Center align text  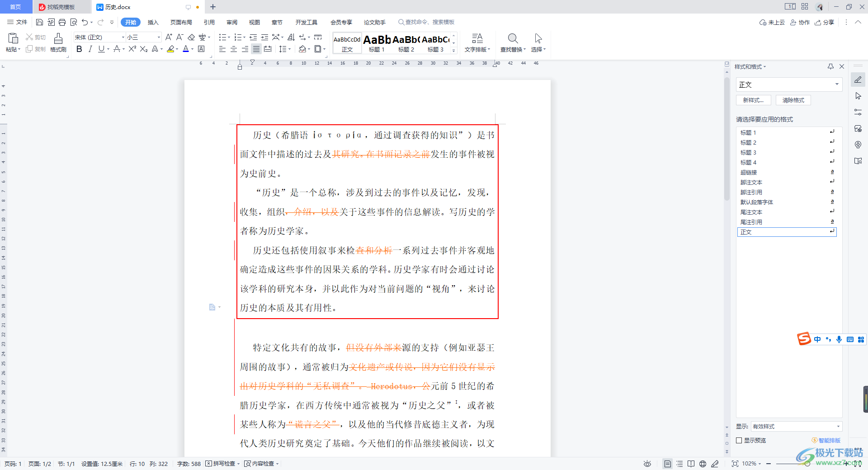(x=234, y=49)
